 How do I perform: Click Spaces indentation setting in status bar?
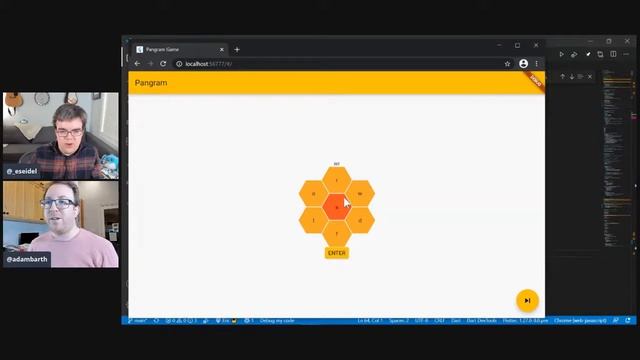(x=398, y=321)
